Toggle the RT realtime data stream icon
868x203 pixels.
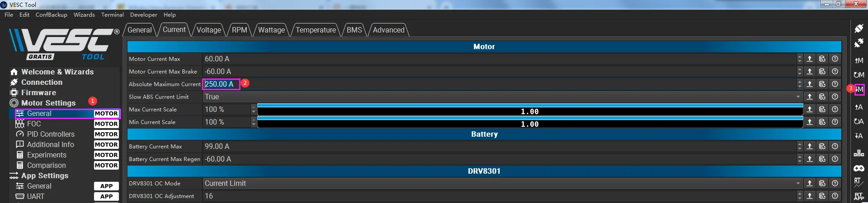point(859,182)
